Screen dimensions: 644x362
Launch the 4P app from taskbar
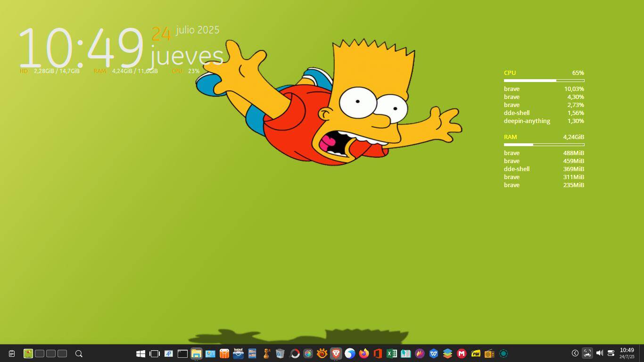click(168, 354)
